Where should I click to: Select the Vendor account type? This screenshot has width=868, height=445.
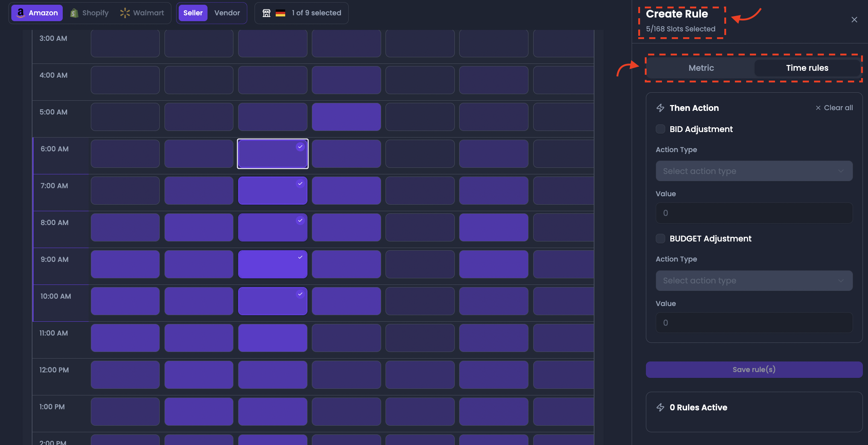(x=227, y=13)
